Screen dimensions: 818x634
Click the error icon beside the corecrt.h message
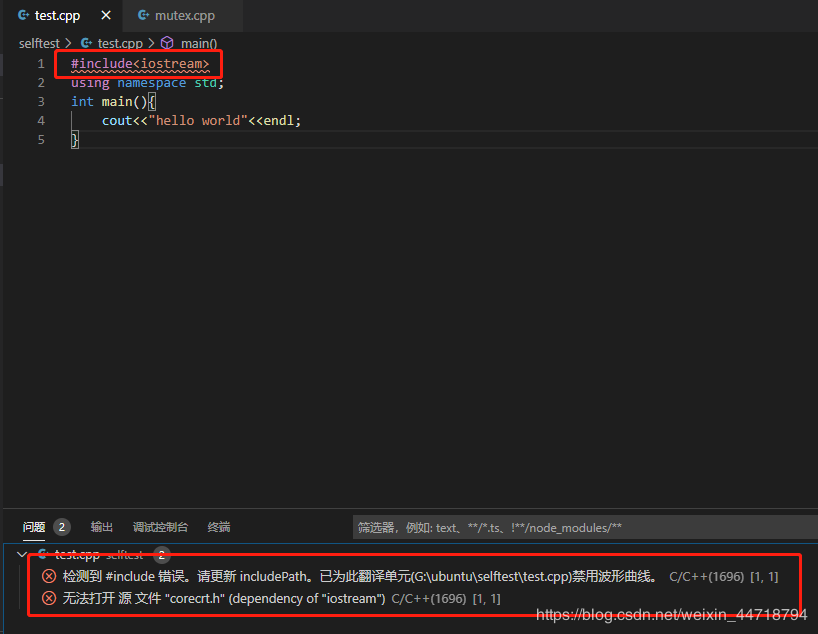[49, 598]
